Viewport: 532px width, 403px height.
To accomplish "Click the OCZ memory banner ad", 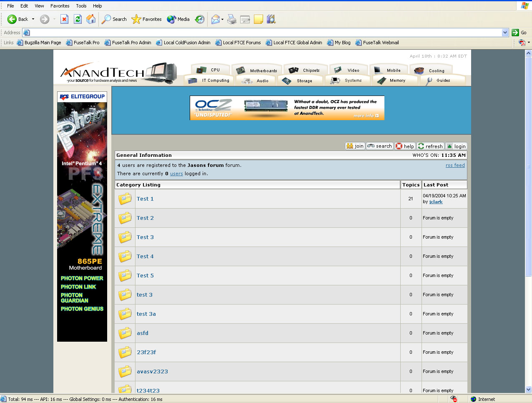I will click(287, 108).
